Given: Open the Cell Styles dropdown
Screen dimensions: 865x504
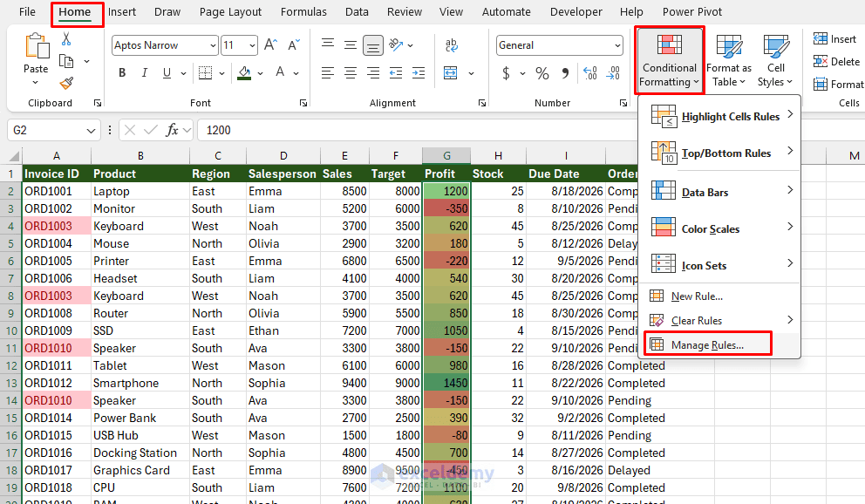Looking at the screenshot, I should coord(775,61).
